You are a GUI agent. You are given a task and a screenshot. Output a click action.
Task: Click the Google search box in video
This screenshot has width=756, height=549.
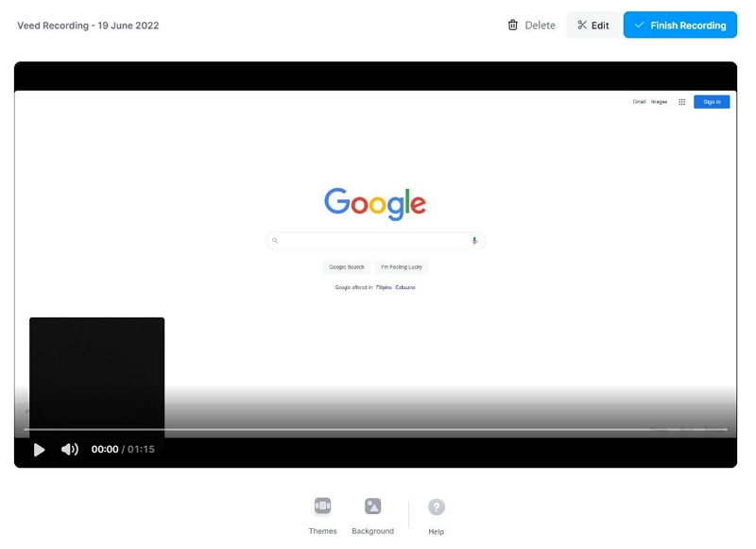coord(375,241)
